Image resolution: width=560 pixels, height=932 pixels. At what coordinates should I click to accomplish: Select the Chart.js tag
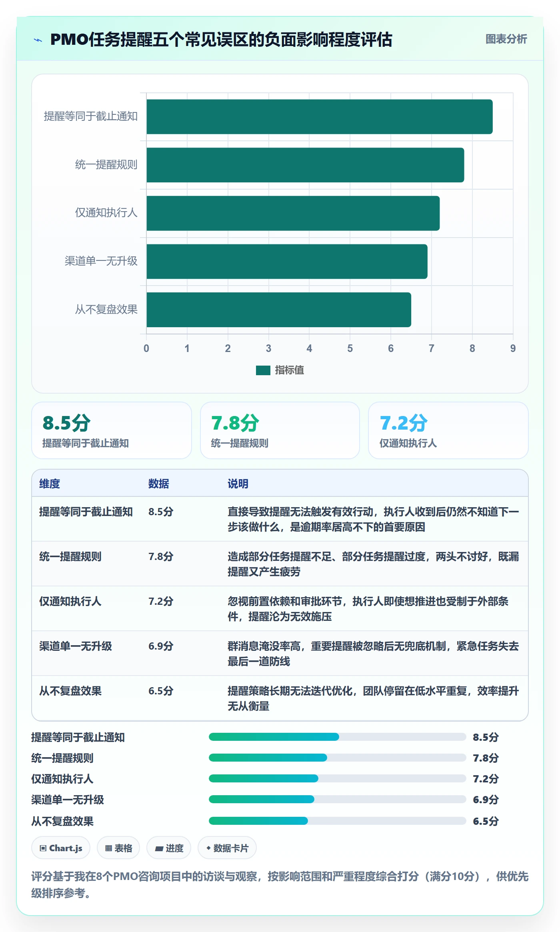pyautogui.click(x=61, y=848)
